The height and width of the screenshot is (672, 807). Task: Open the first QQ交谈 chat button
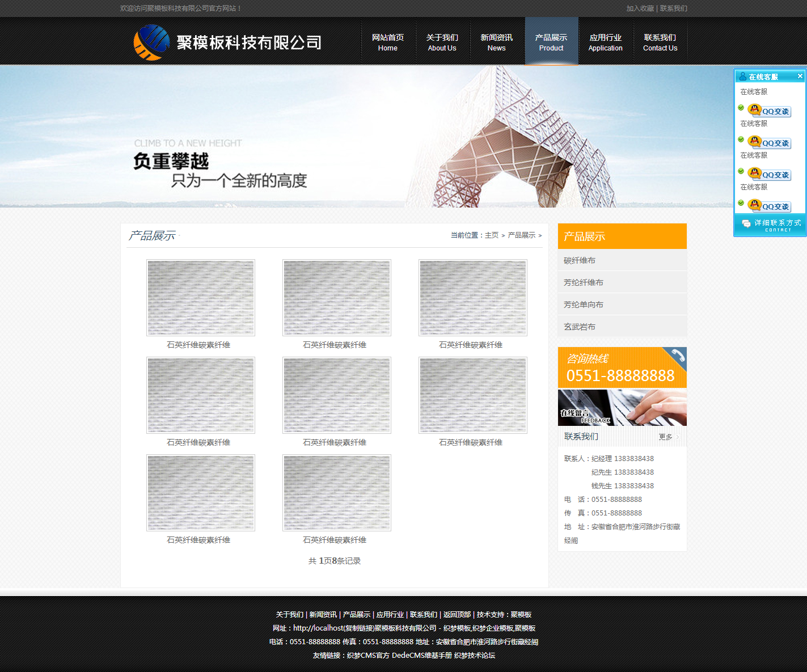(x=770, y=111)
